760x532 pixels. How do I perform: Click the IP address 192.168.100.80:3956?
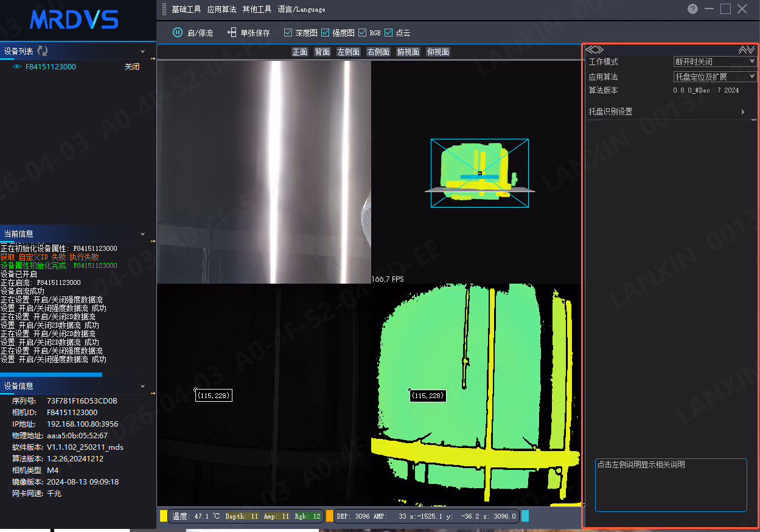83,424
